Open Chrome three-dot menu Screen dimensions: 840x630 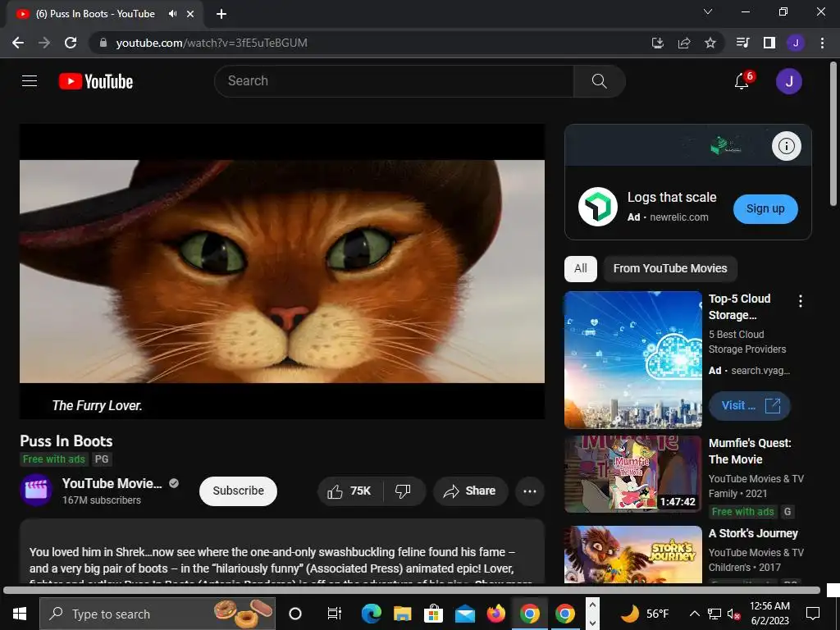pyautogui.click(x=822, y=43)
